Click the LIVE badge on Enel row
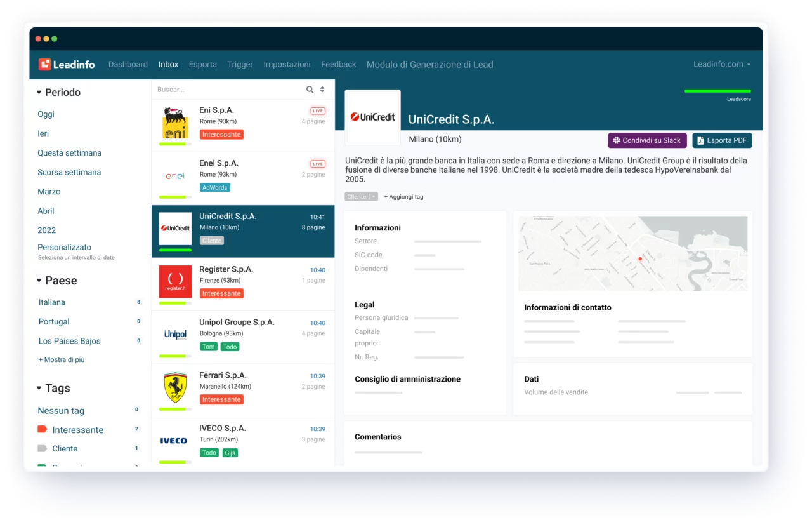The height and width of the screenshot is (527, 812). coord(318,164)
